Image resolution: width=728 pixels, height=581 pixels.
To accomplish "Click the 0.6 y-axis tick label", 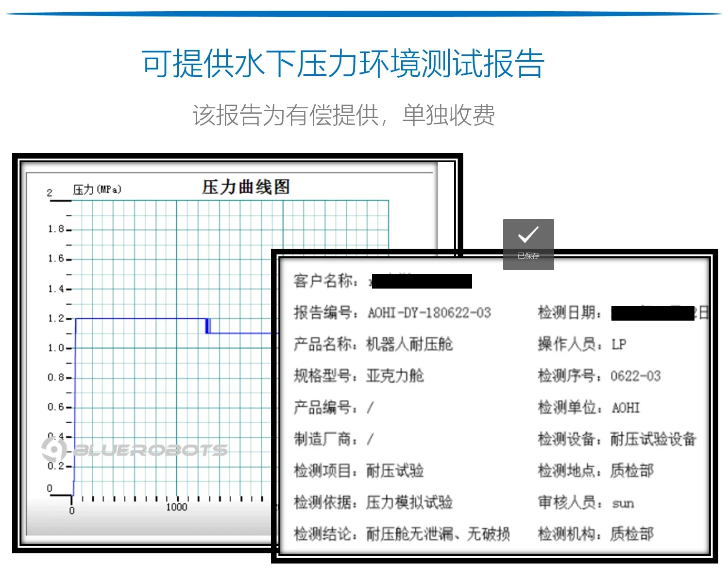I will tap(56, 407).
